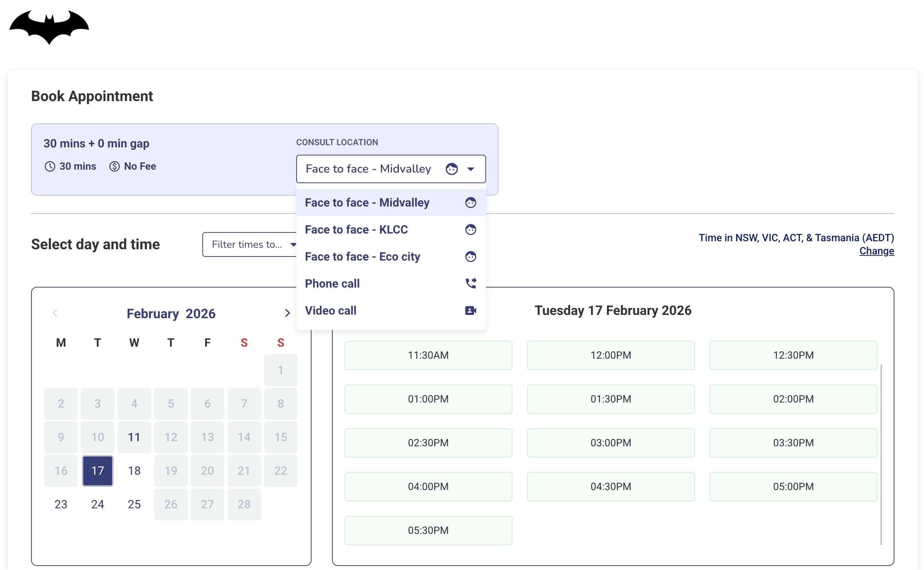Click the phone icon beside Phone call
The height and width of the screenshot is (570, 924).
click(x=470, y=283)
